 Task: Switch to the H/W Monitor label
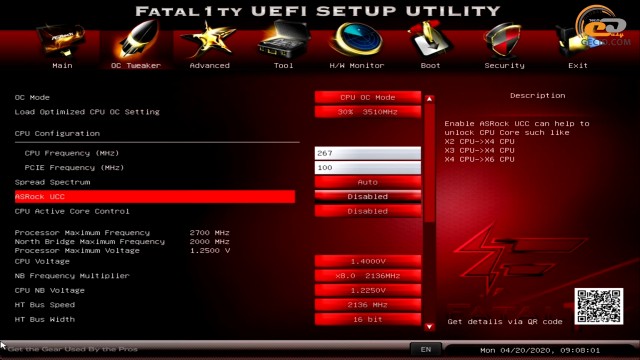[x=357, y=65]
